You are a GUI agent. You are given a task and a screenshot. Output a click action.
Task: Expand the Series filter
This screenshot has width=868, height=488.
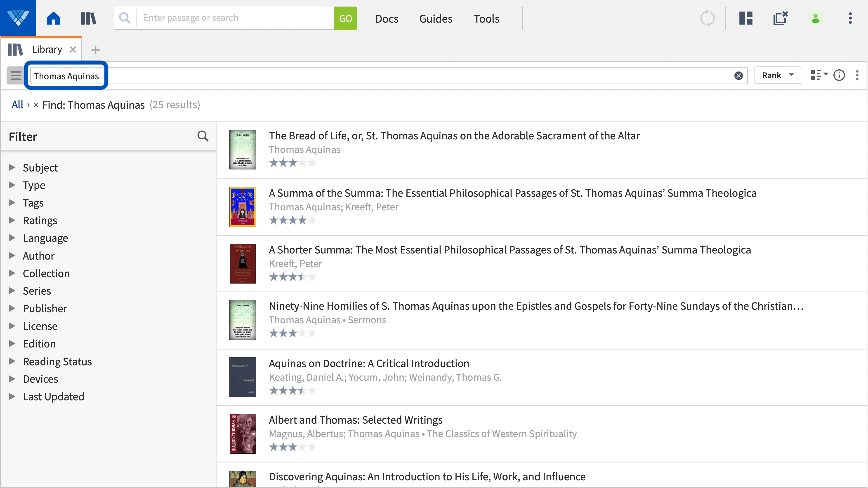(12, 291)
